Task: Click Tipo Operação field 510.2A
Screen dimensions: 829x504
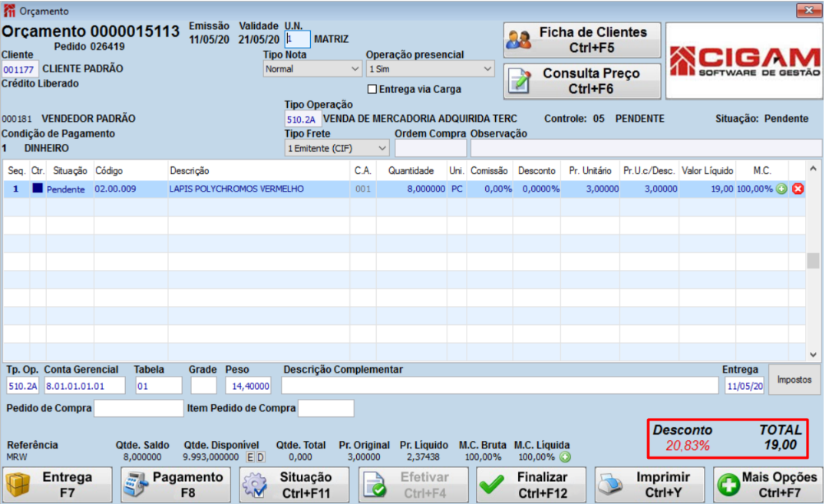Action: (x=302, y=120)
